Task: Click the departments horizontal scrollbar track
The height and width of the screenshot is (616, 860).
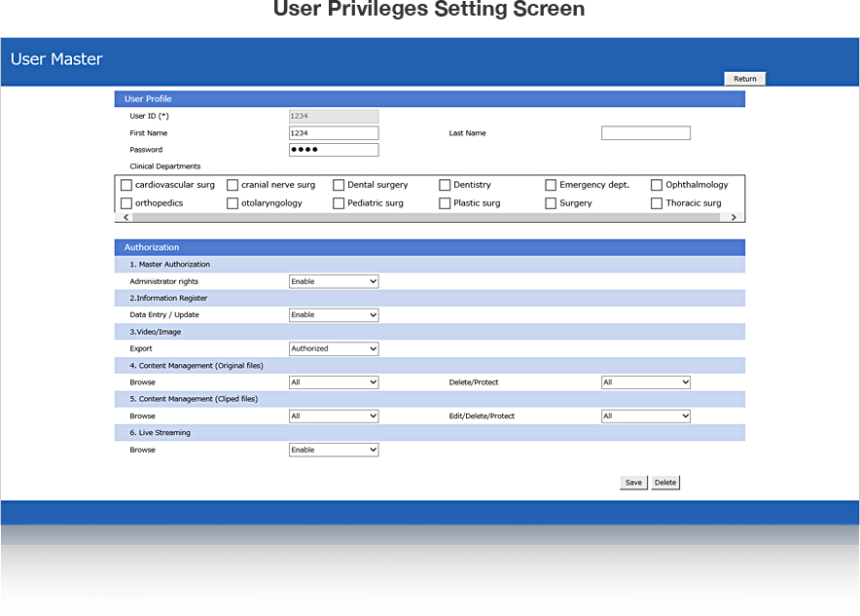Action: coord(426,217)
